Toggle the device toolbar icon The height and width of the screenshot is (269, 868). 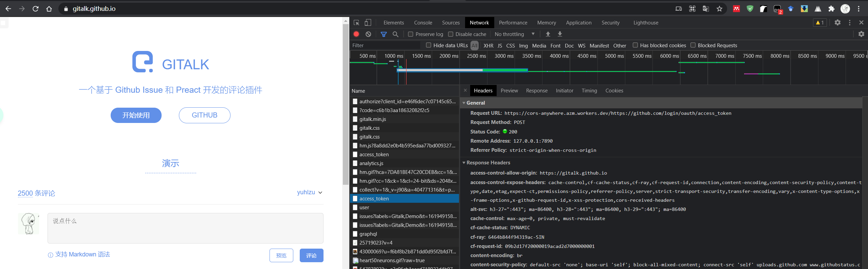coord(368,23)
